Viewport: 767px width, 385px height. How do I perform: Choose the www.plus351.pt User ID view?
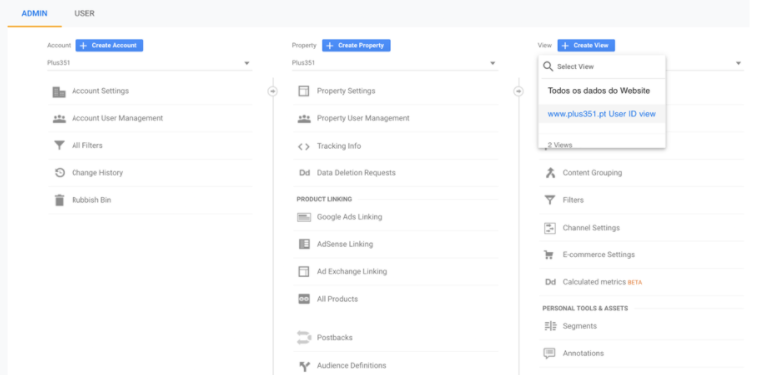[602, 114]
